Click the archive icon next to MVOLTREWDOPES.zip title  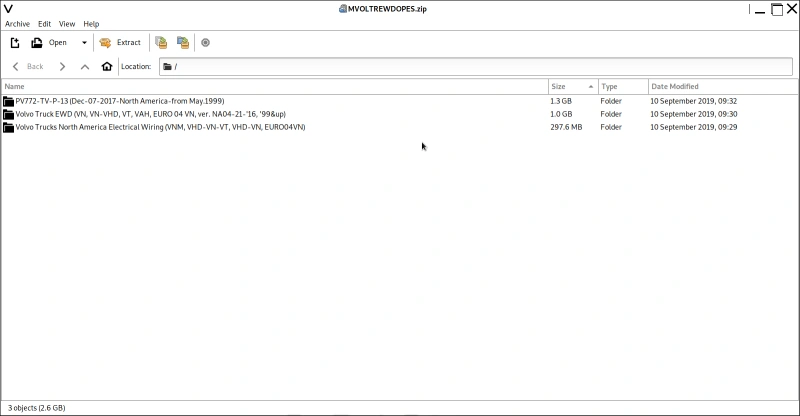342,9
